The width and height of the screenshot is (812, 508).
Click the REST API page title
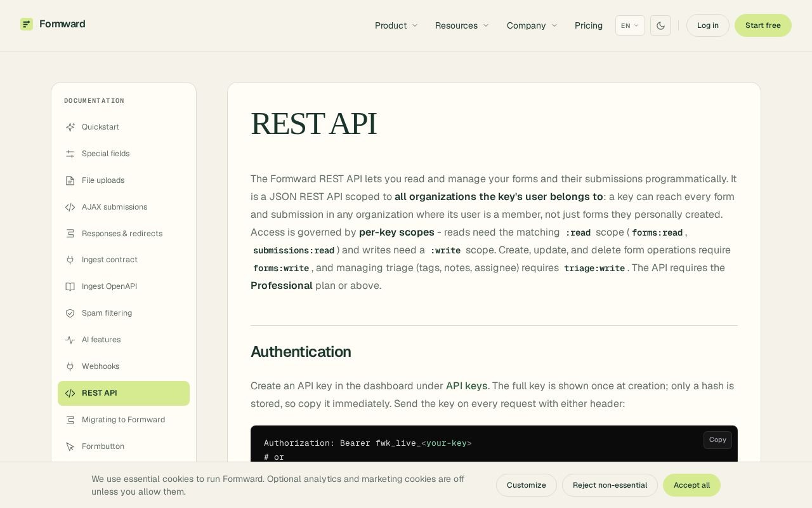coord(313,124)
